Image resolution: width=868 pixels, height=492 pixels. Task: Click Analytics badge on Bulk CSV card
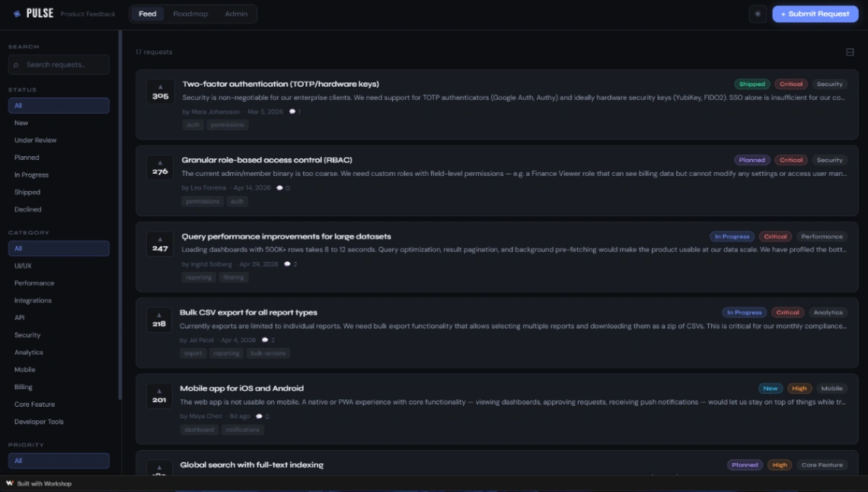pos(828,313)
